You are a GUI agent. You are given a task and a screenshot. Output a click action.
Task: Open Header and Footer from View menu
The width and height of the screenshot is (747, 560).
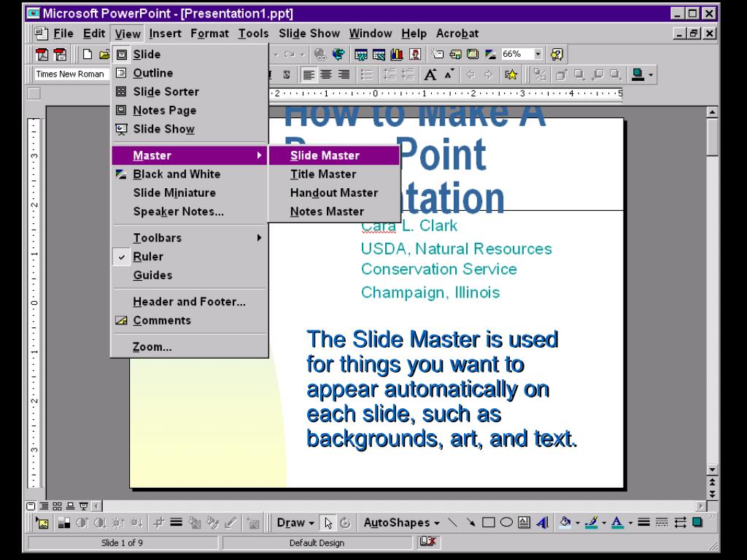189,302
